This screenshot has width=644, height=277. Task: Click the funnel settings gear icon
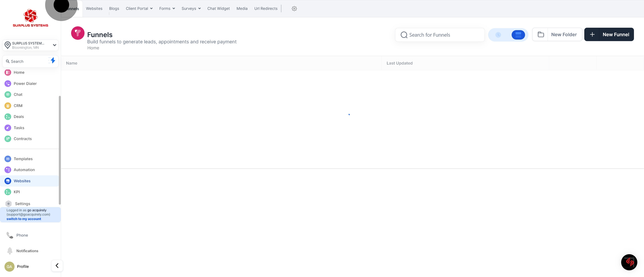294,8
